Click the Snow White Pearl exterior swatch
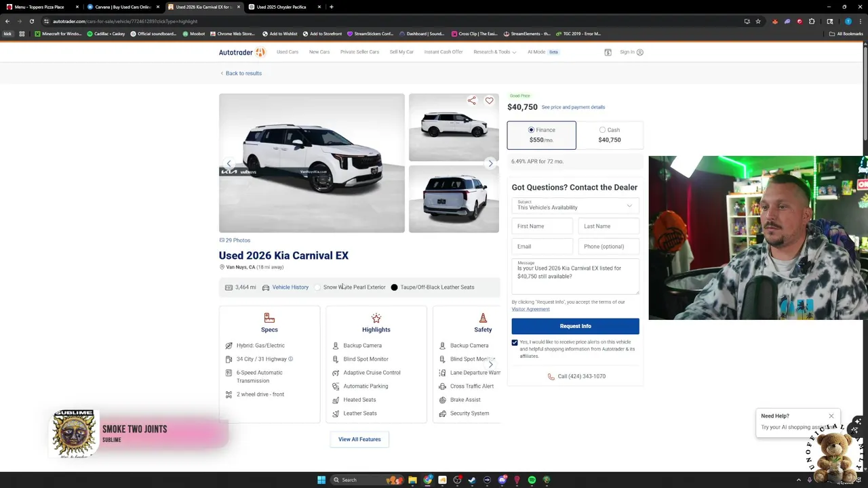The image size is (868, 488). click(x=317, y=287)
